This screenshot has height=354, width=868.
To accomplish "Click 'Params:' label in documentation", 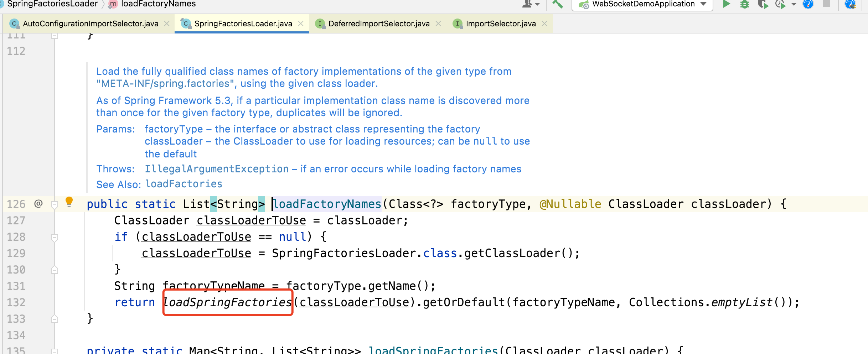I will [115, 129].
